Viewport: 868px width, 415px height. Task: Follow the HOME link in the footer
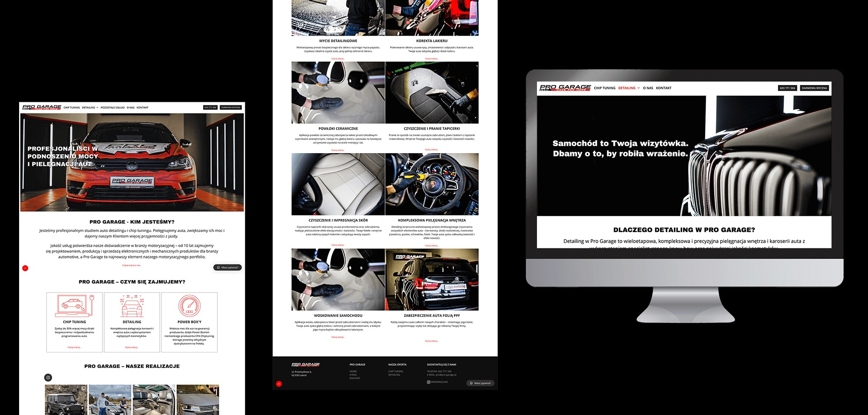point(352,371)
